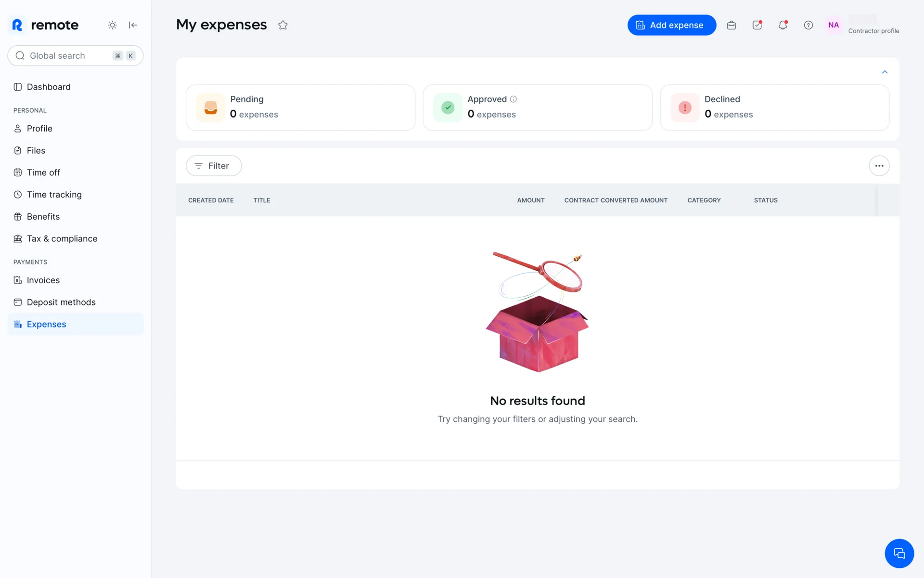Collapse the expenses summary panel chevron

click(885, 72)
